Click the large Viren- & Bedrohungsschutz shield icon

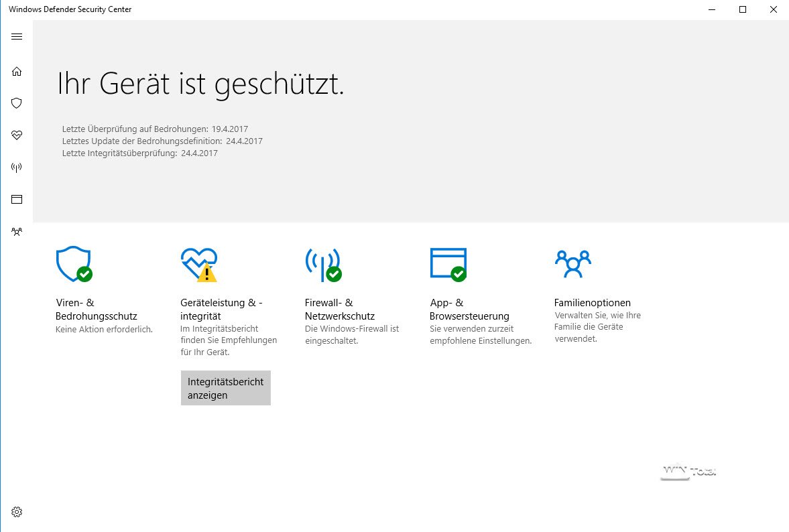pyautogui.click(x=74, y=264)
